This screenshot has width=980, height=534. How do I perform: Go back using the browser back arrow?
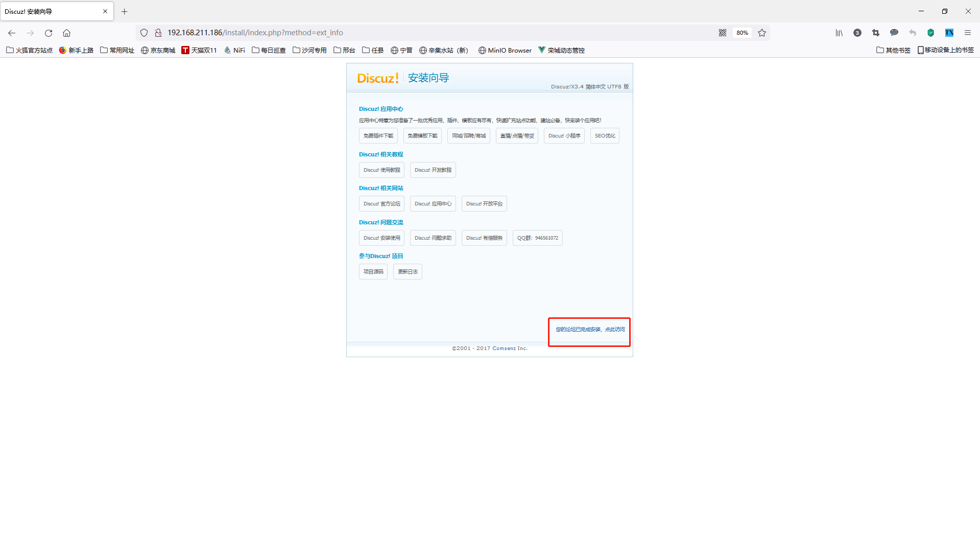tap(12, 33)
